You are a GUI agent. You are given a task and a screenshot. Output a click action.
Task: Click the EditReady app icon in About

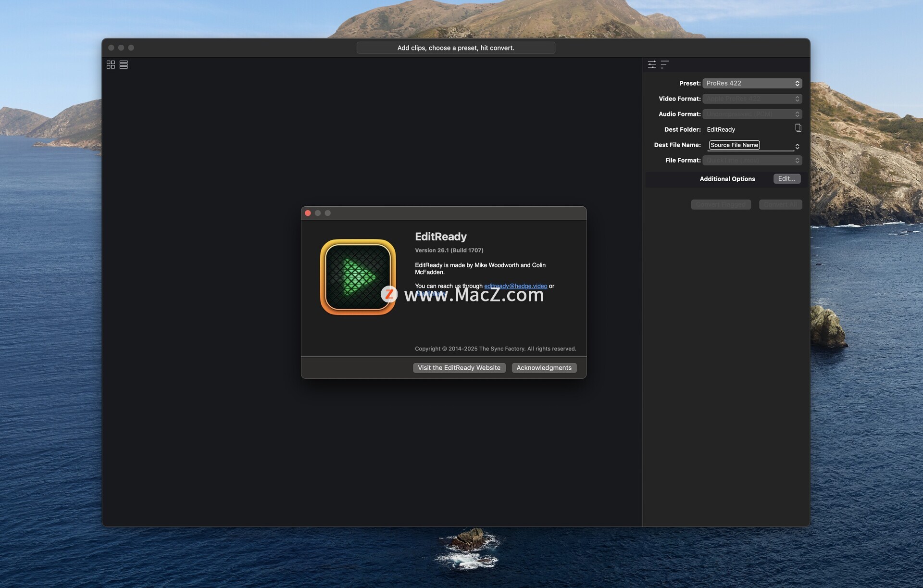[x=358, y=277]
